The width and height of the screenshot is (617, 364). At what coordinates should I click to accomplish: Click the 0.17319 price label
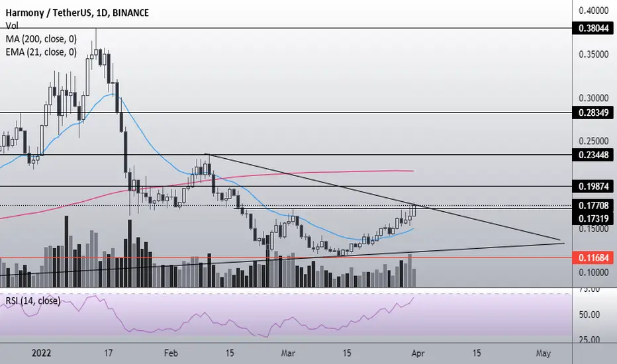(x=593, y=218)
